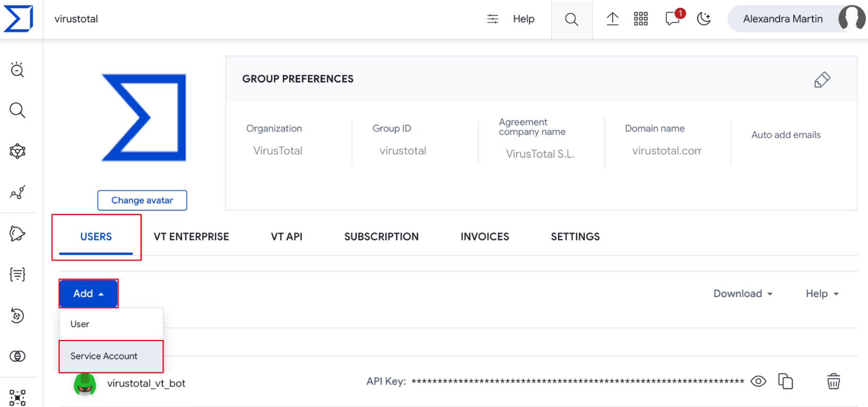Viewport: 868px width, 407px height.
Task: Choose Service Account from the Add menu
Action: coord(111,356)
